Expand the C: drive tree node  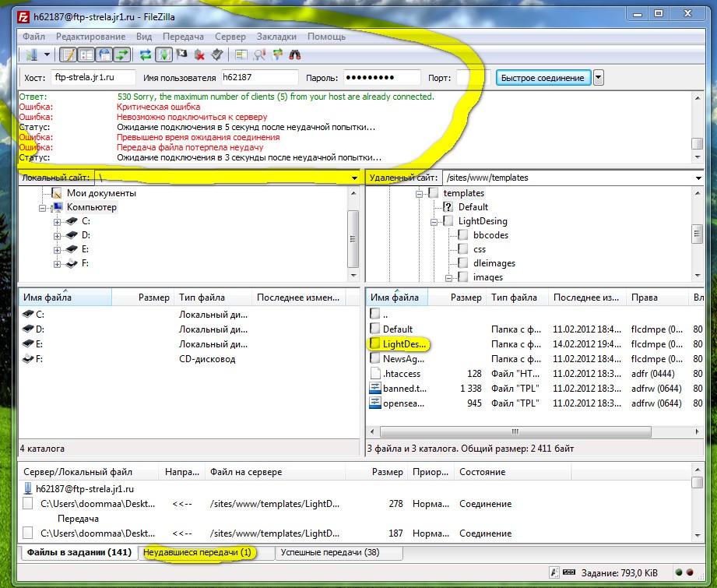pyautogui.click(x=57, y=222)
